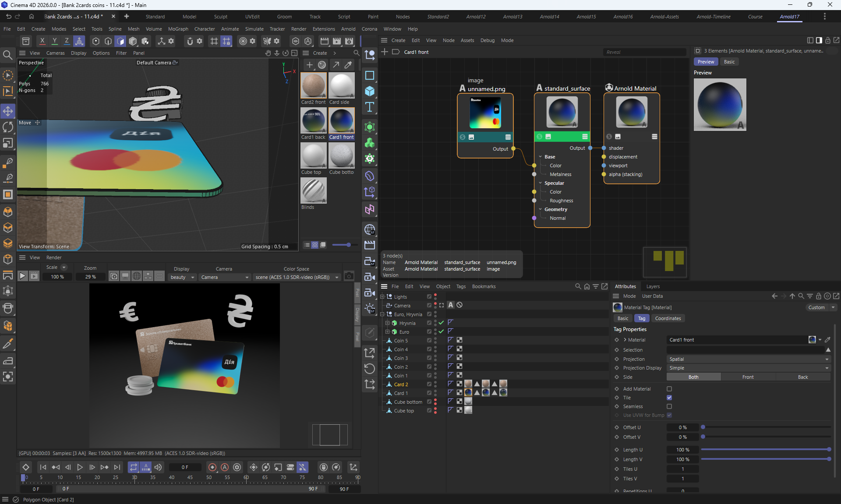This screenshot has height=504, width=841.
Task: Select the Move tool in left toolbar
Action: (x=8, y=111)
